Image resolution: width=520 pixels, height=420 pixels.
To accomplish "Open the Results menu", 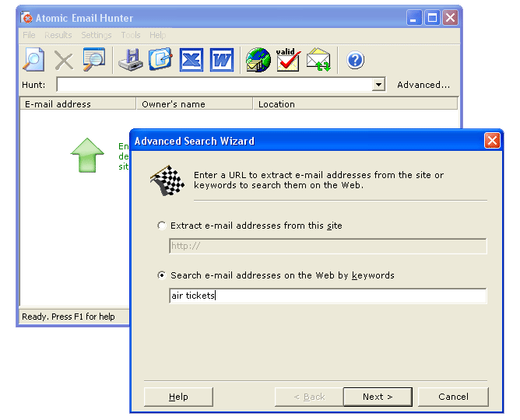I will point(58,35).
